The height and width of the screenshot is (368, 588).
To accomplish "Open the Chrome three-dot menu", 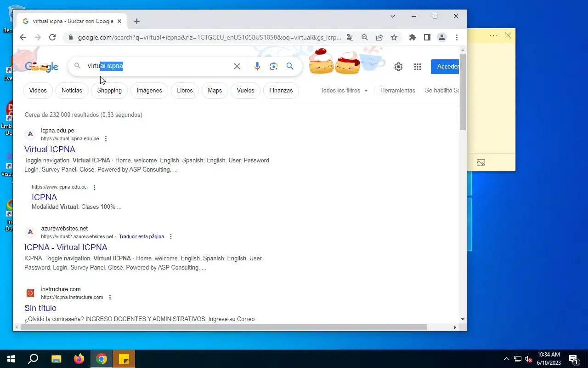I will point(457,37).
